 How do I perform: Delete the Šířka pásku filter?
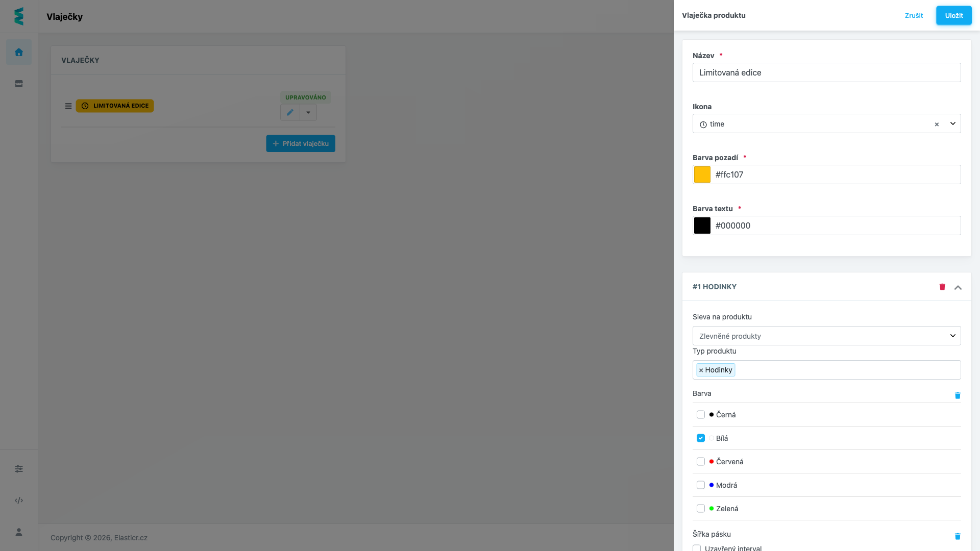[958, 536]
